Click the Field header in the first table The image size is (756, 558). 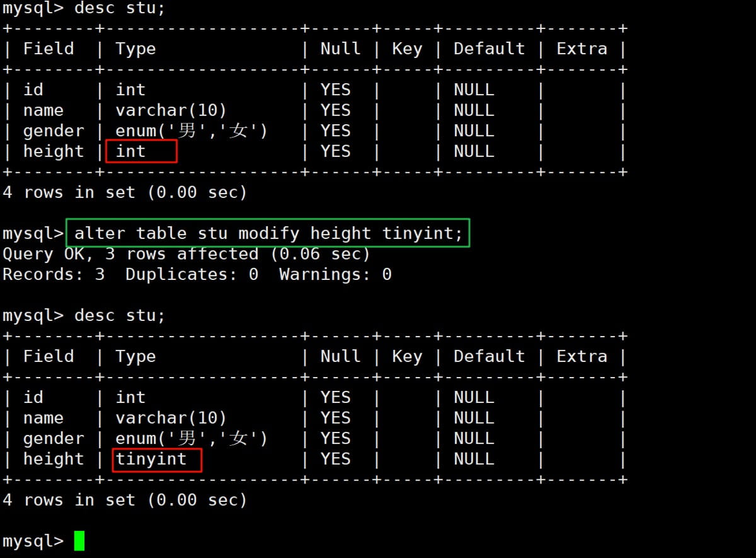pyautogui.click(x=49, y=49)
